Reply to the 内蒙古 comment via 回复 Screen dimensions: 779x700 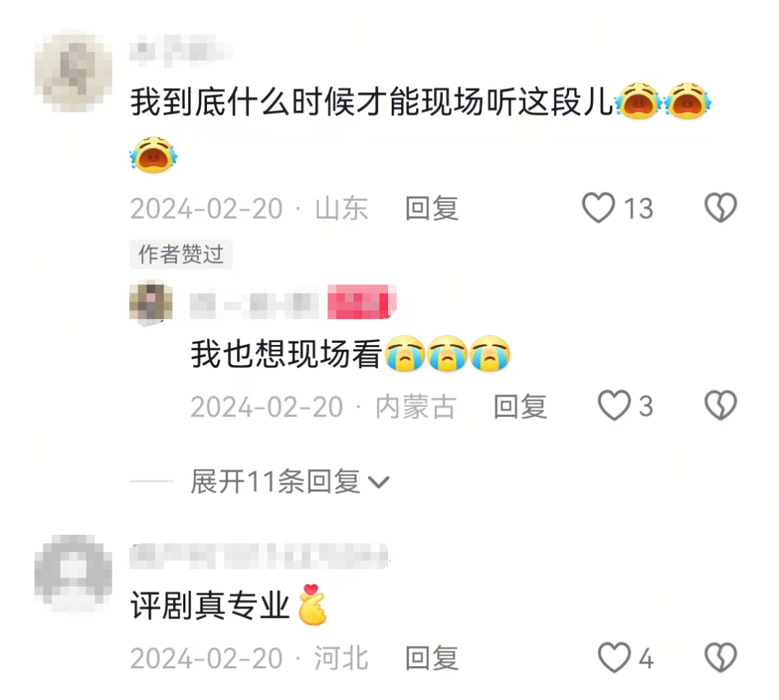(521, 407)
